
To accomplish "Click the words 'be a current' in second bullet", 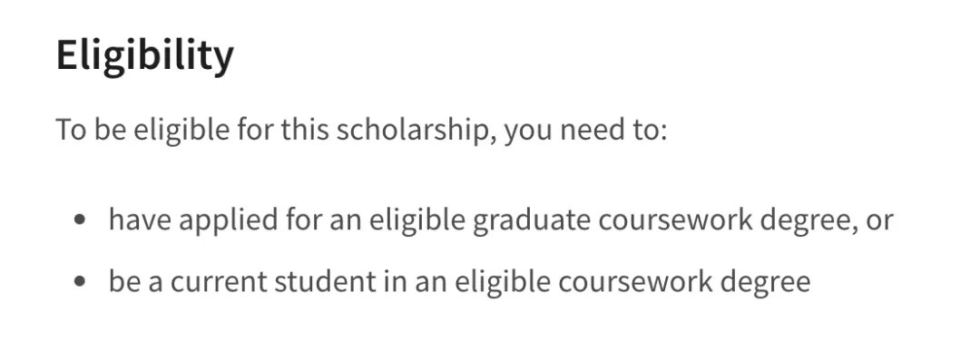I will coord(188,282).
